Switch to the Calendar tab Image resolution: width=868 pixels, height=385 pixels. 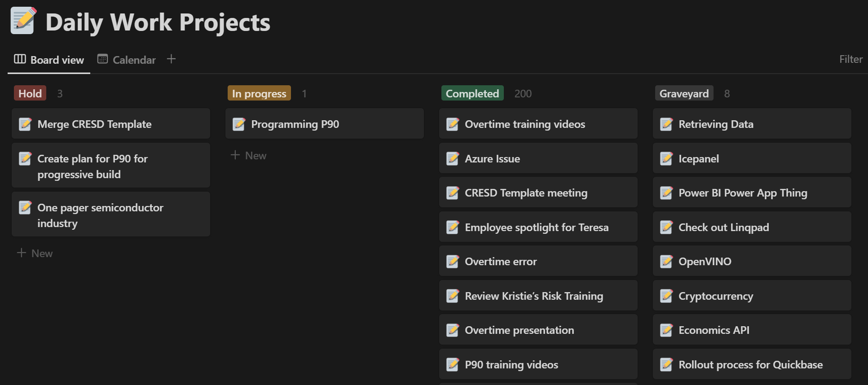click(127, 60)
